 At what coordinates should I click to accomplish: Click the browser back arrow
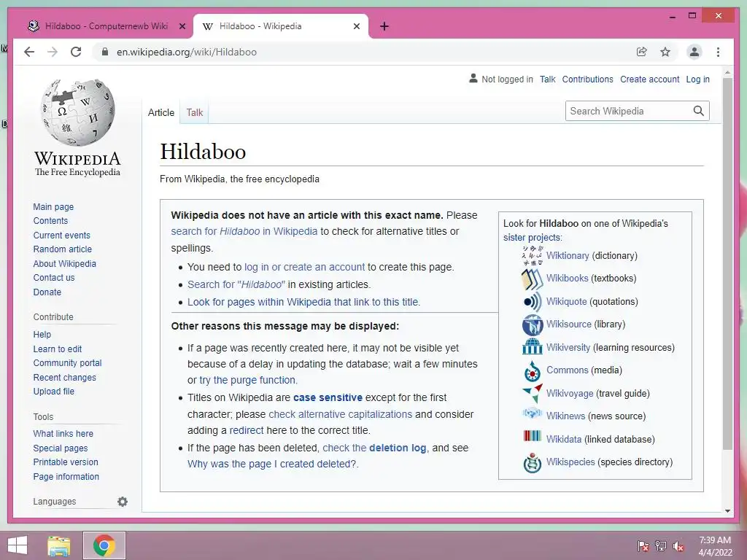pyautogui.click(x=29, y=52)
